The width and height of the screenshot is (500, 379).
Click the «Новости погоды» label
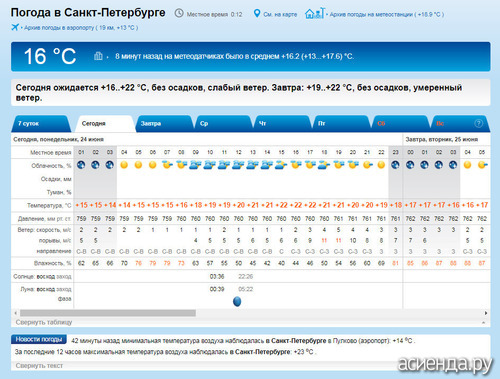tap(39, 339)
